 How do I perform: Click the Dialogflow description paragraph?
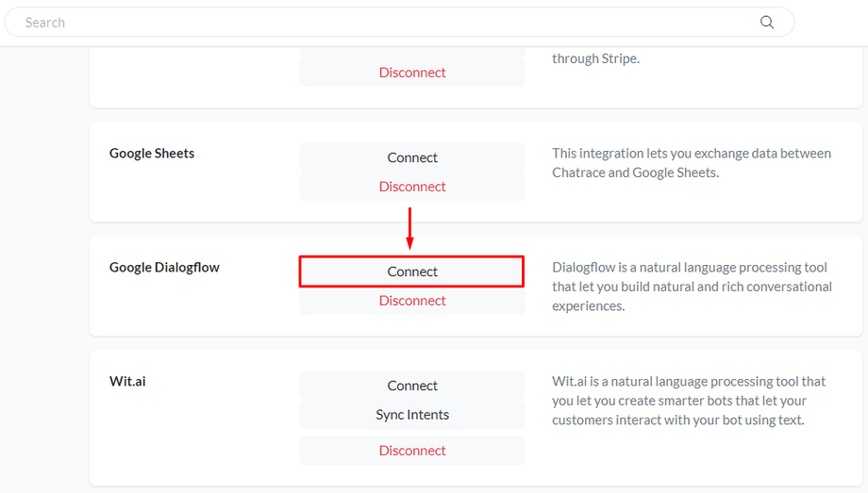pos(691,287)
